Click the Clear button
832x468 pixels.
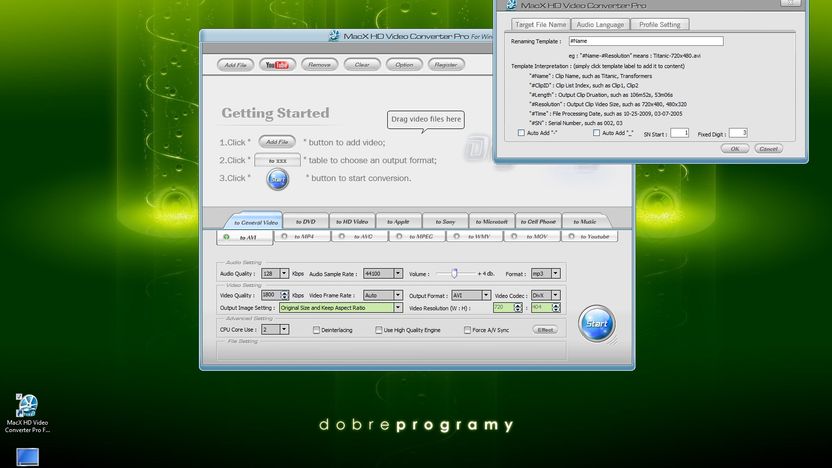tap(362, 65)
